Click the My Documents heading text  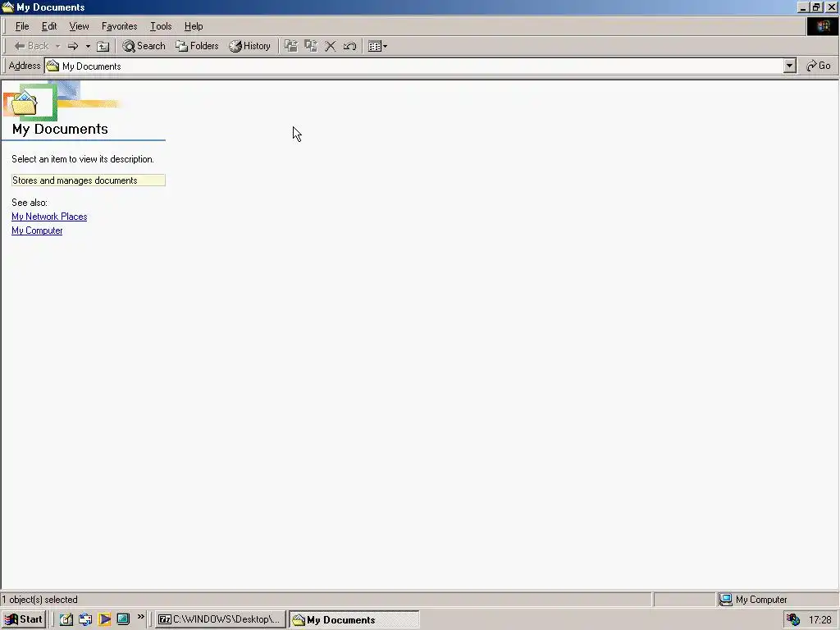pos(60,129)
